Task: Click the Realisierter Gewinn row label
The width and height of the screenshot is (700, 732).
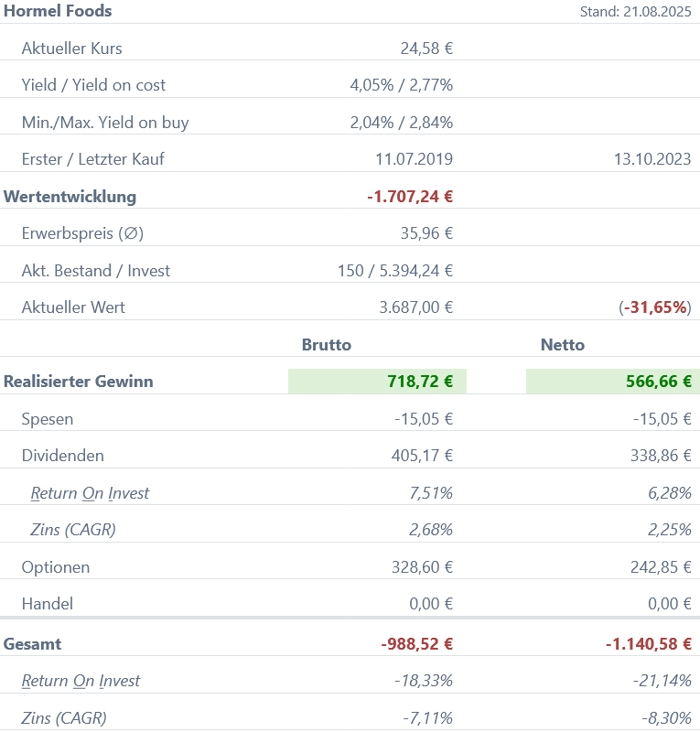Action: point(79,382)
